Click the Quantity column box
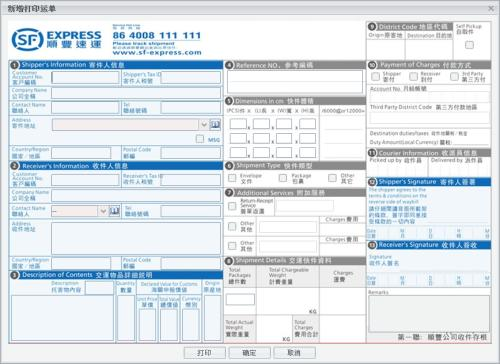The image size is (500, 364). (x=126, y=318)
